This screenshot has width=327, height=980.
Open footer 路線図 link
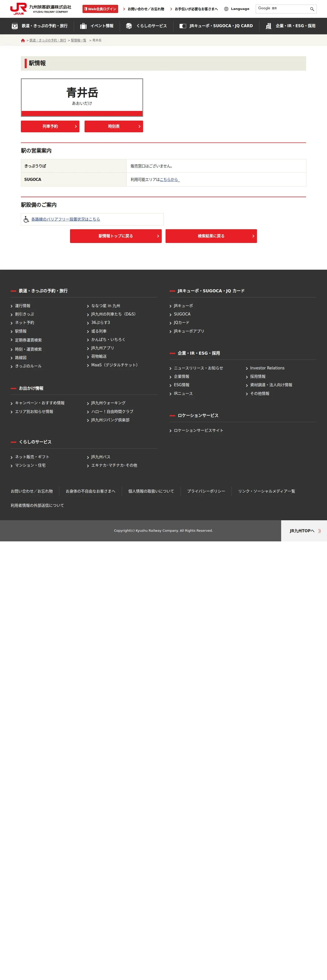click(x=21, y=358)
